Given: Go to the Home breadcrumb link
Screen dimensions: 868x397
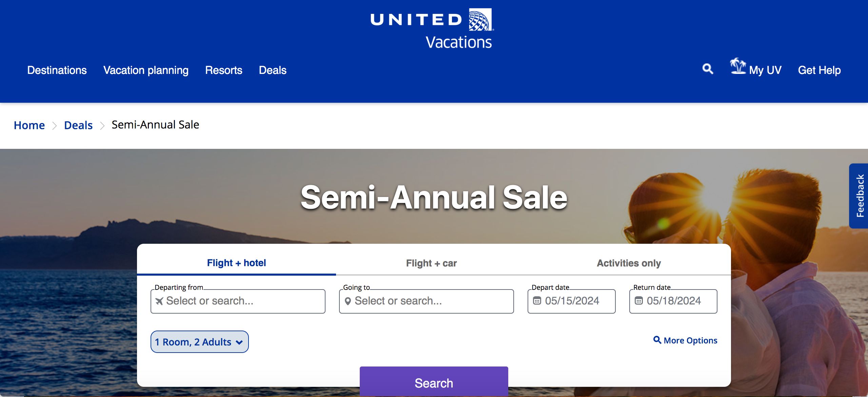Looking at the screenshot, I should click(x=29, y=125).
